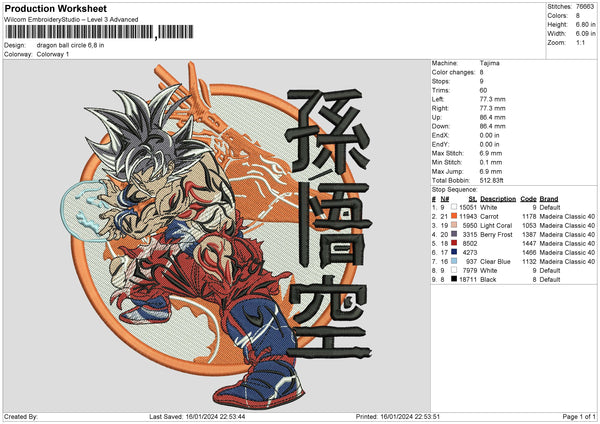Click design name 'dragon ball circle 6,8 in'
The image size is (600, 424).
coord(70,45)
